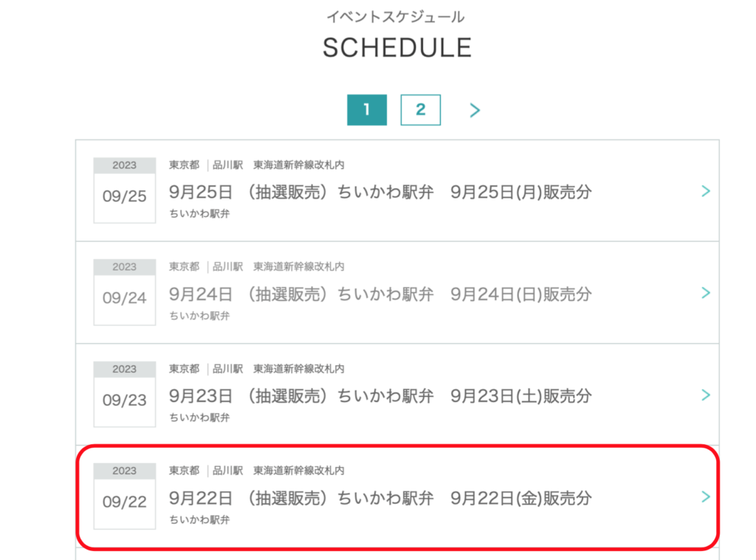
Task: Click the chevron arrow on the 09/23 row
Action: pyautogui.click(x=706, y=395)
